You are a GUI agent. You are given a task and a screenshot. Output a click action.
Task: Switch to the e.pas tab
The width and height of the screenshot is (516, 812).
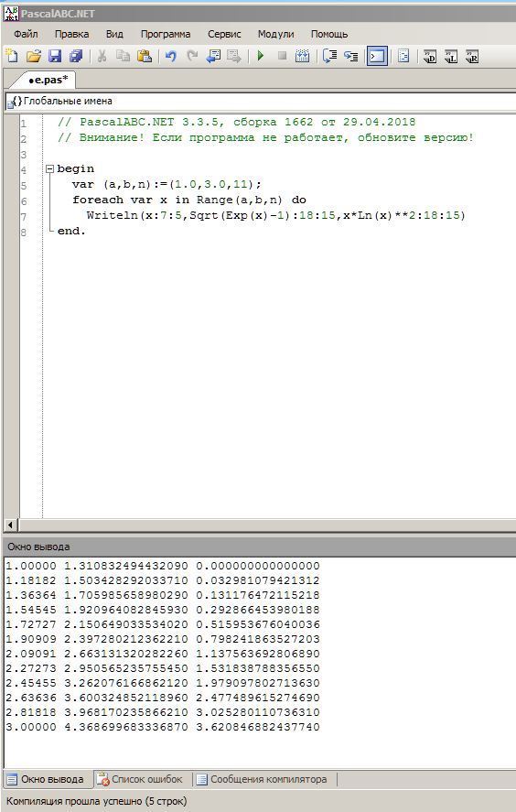coord(48,81)
